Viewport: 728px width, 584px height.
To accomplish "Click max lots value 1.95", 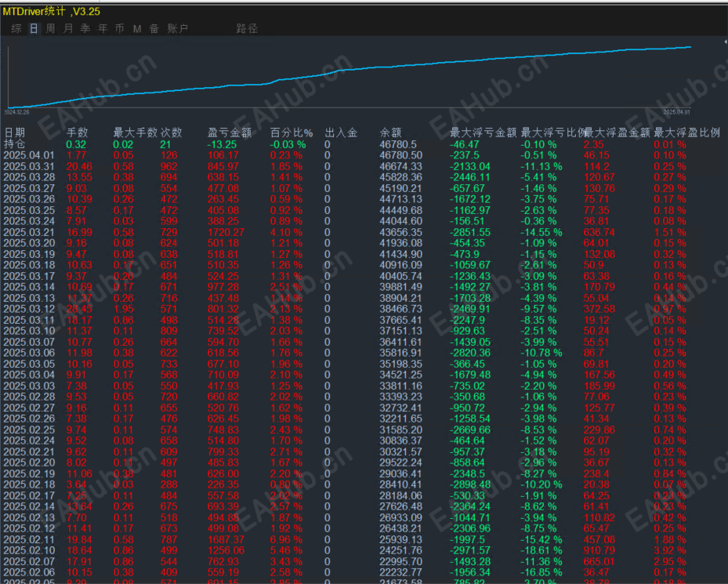I will tap(124, 309).
